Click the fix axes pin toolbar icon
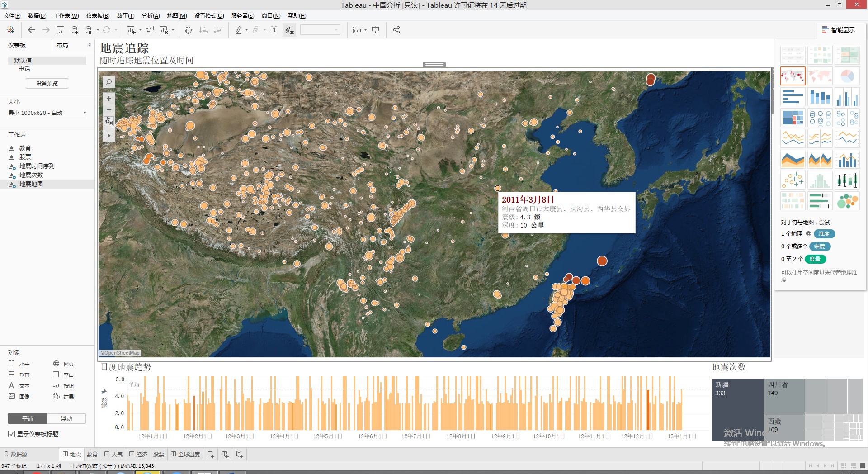The height and width of the screenshot is (474, 868). (x=289, y=30)
